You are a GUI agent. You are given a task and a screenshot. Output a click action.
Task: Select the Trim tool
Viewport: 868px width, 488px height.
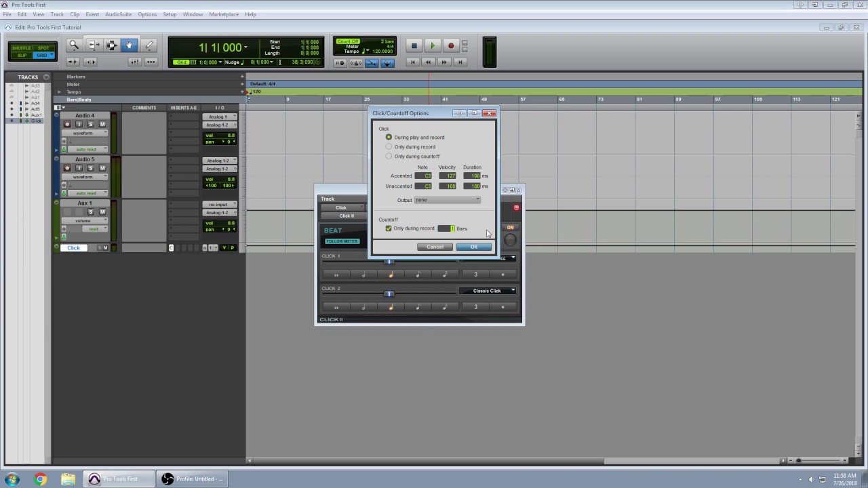(x=94, y=45)
